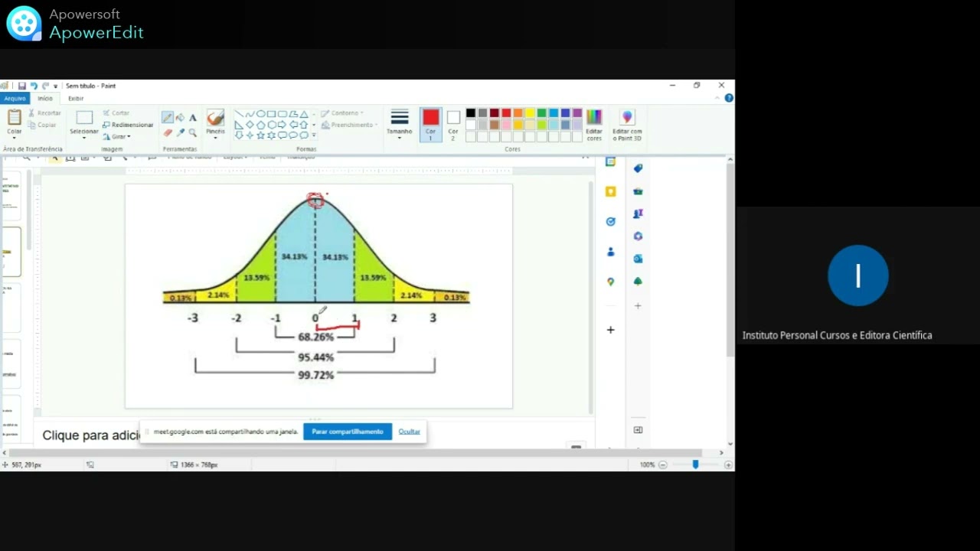Pick the yellow color swatch
This screenshot has height=551, width=980.
click(530, 113)
